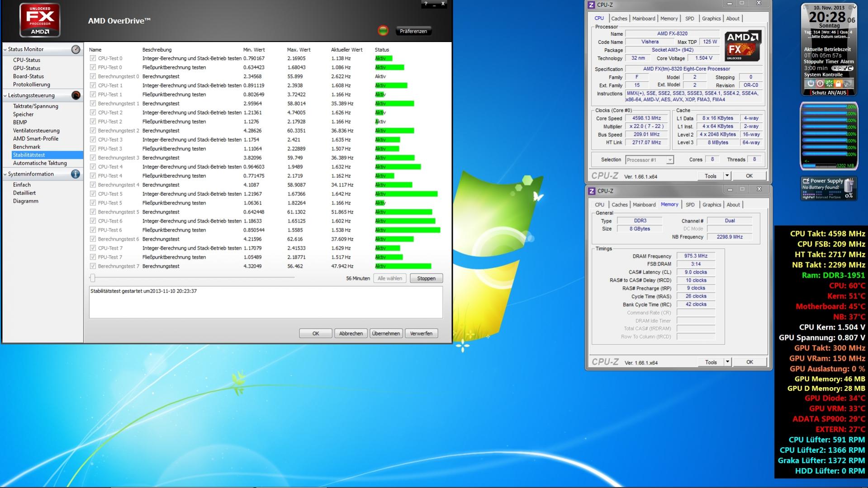The width and height of the screenshot is (868, 488).
Task: Click the HighPerf power plan in Power Supply gadget
Action: [808, 197]
